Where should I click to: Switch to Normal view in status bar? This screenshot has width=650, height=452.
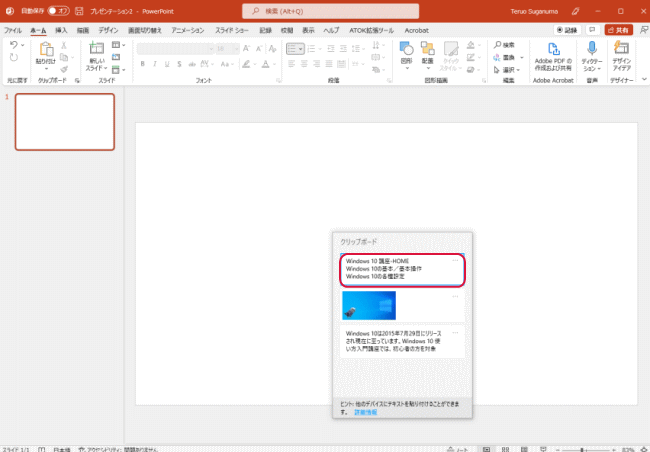click(486, 449)
